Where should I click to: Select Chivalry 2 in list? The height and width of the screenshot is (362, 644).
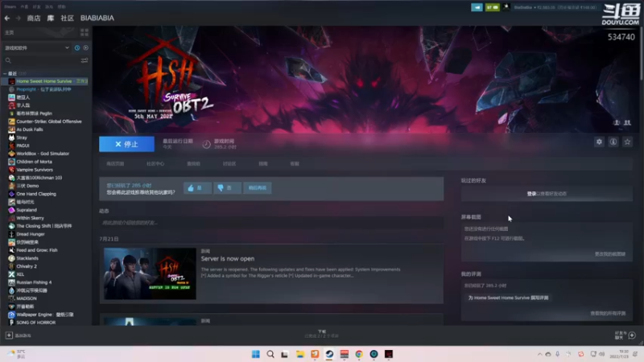[27, 266]
